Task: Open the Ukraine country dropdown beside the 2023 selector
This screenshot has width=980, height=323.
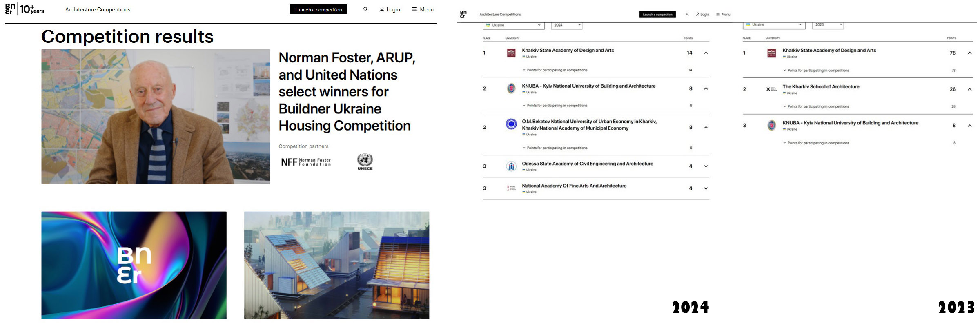Action: click(774, 25)
